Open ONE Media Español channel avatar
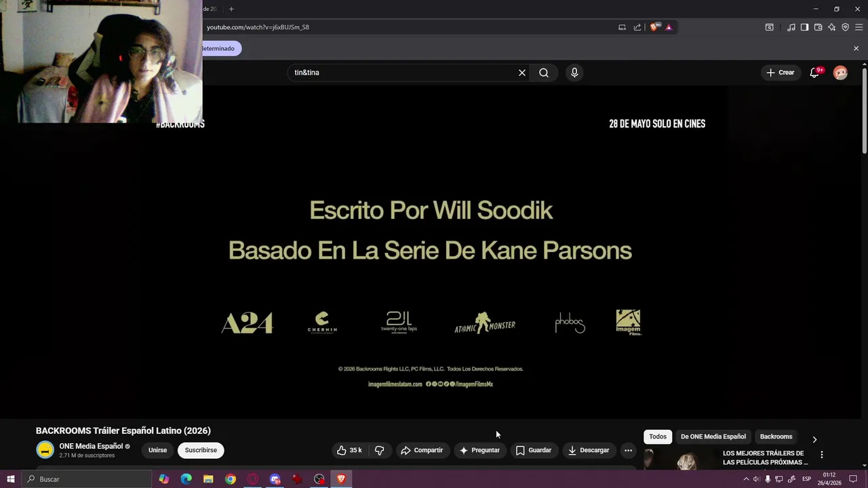868x488 pixels. [45, 450]
